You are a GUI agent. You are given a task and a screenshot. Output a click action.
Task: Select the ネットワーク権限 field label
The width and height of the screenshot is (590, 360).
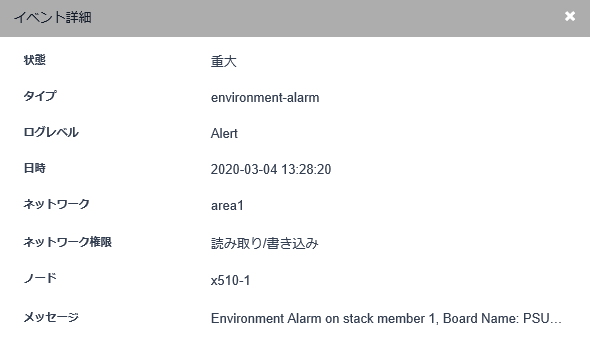(68, 242)
